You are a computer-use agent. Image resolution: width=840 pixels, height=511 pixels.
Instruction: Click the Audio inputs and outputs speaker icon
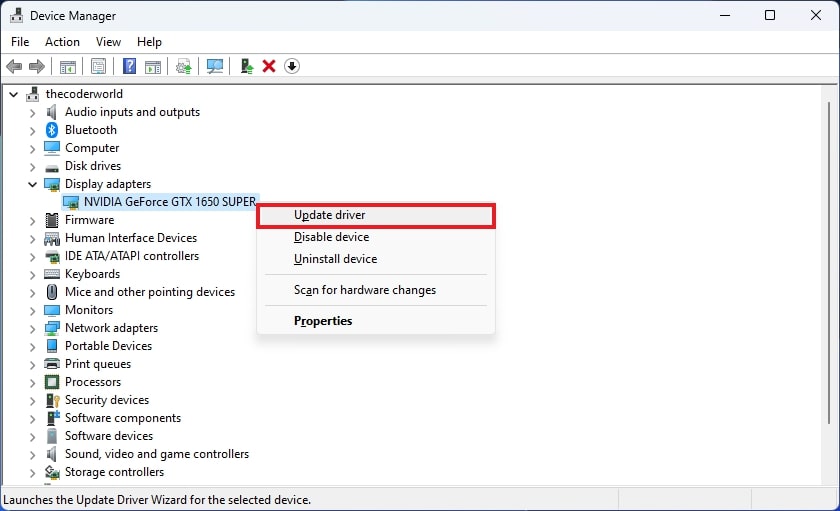52,112
